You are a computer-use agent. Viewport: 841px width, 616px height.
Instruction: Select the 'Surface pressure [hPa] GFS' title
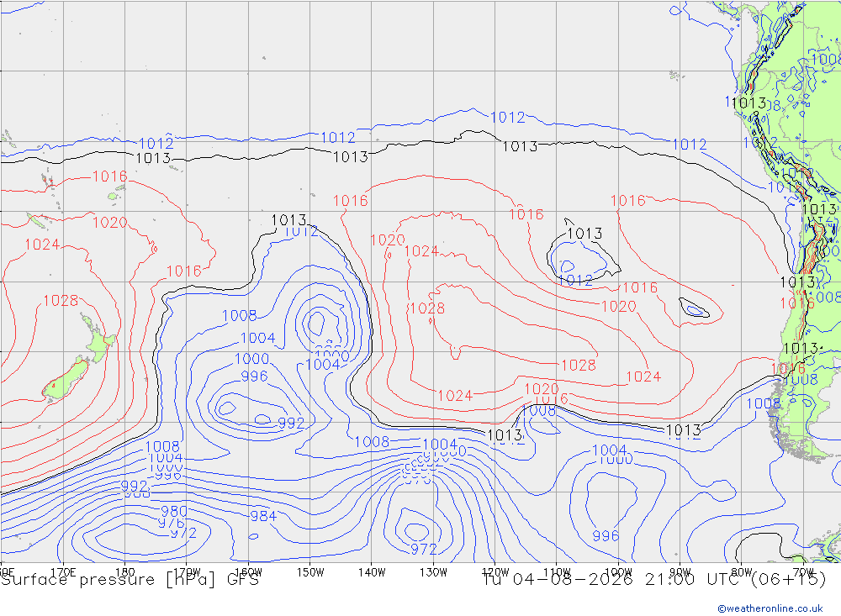130,580
